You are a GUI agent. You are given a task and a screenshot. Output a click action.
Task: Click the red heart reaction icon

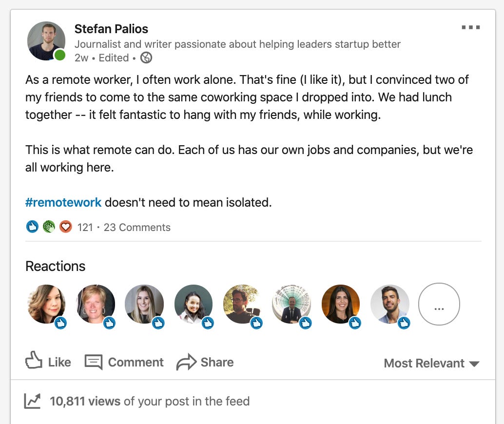tap(65, 227)
